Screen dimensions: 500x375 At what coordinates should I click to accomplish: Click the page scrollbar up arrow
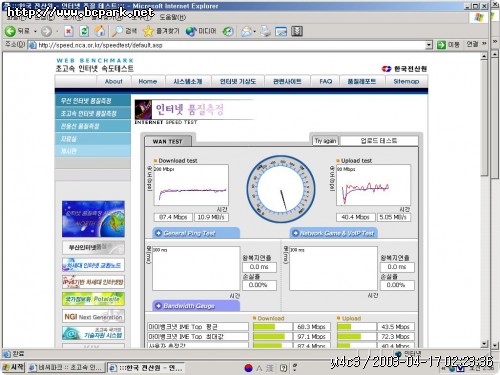(x=485, y=56)
